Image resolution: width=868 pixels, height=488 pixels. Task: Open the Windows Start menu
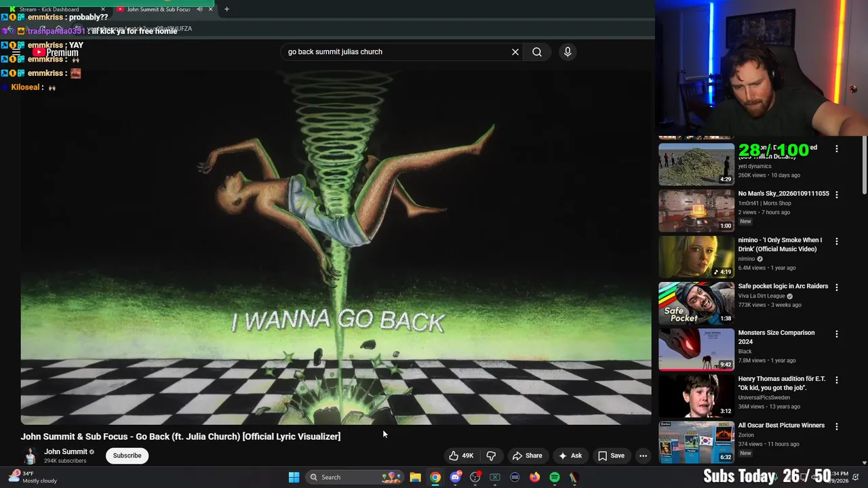tap(294, 477)
